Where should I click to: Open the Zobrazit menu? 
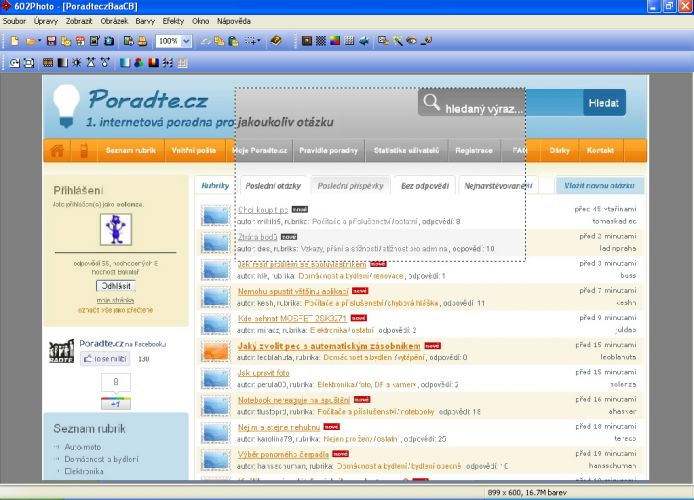pyautogui.click(x=79, y=21)
